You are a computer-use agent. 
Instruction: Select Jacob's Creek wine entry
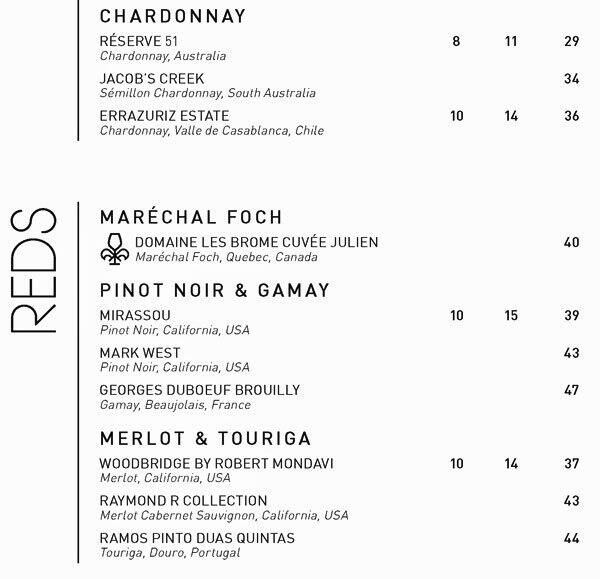(x=152, y=78)
